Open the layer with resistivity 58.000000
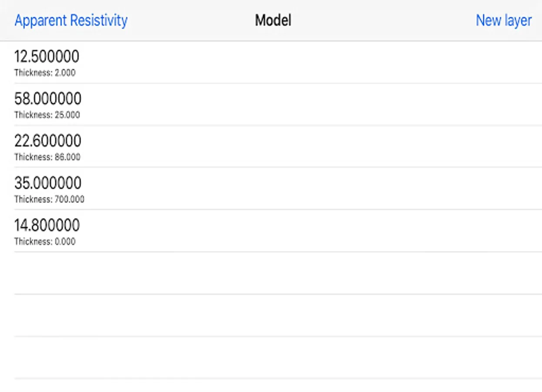 pyautogui.click(x=48, y=99)
